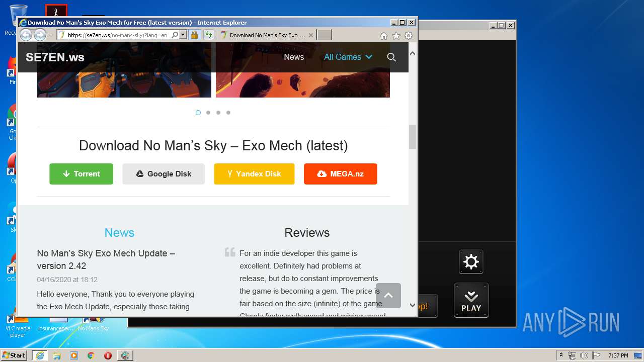
Task: Click the vertical scrollbar thumb
Action: (x=413, y=137)
